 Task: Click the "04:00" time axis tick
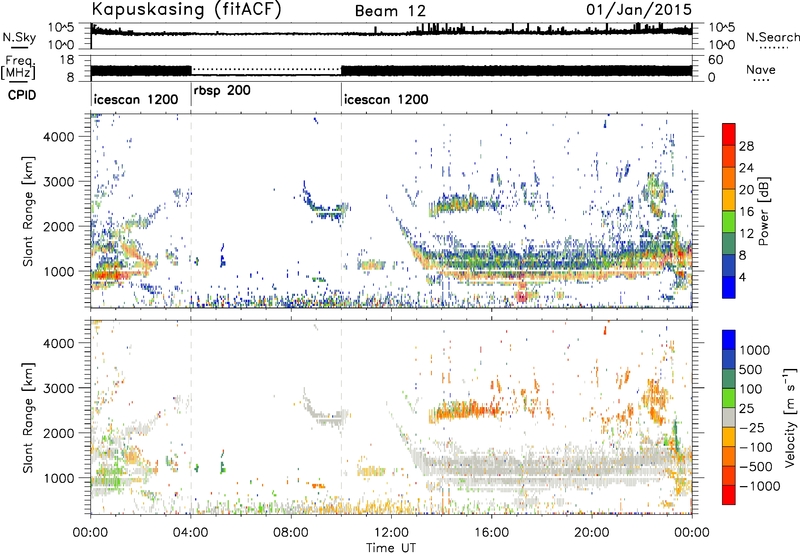coord(191,533)
